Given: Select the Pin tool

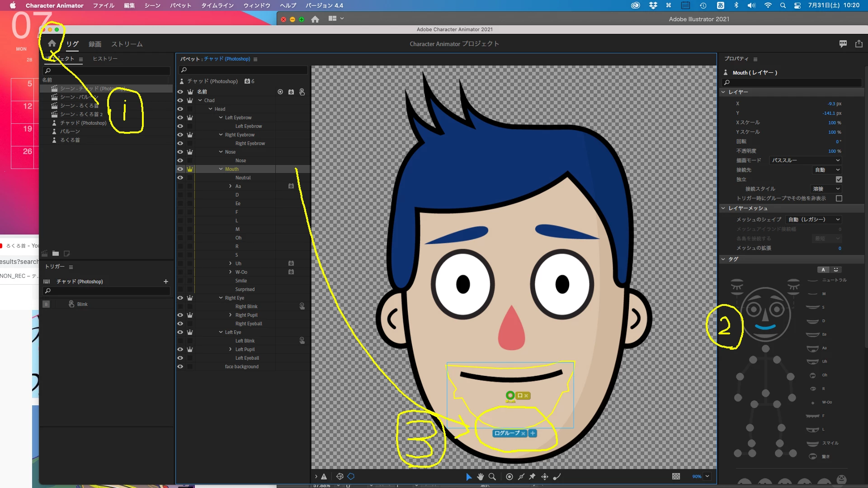Looking at the screenshot, I should tap(532, 477).
